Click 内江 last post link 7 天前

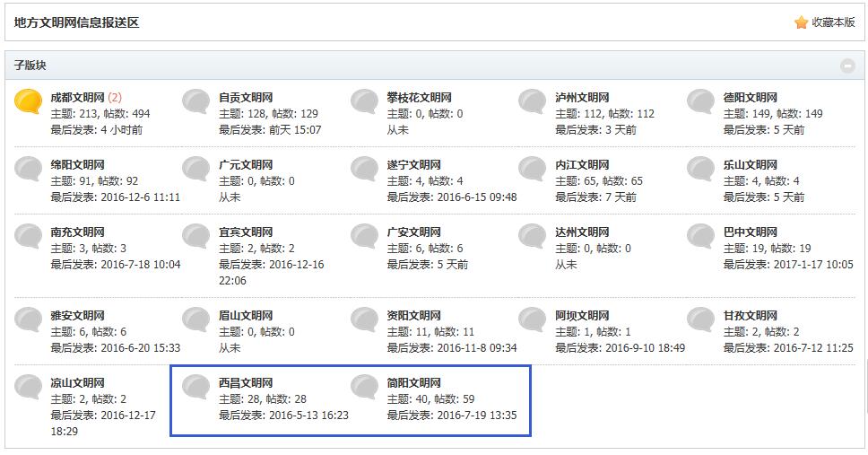pos(621,197)
